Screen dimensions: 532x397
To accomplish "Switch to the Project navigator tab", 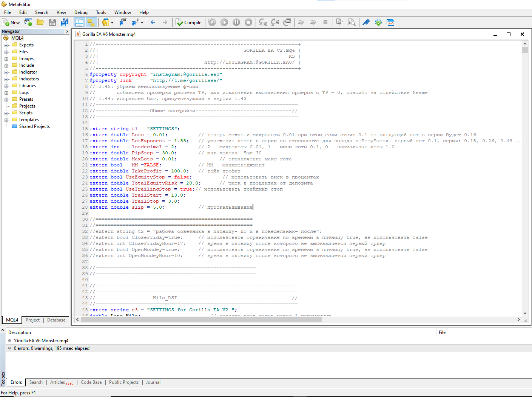I will coord(32,320).
